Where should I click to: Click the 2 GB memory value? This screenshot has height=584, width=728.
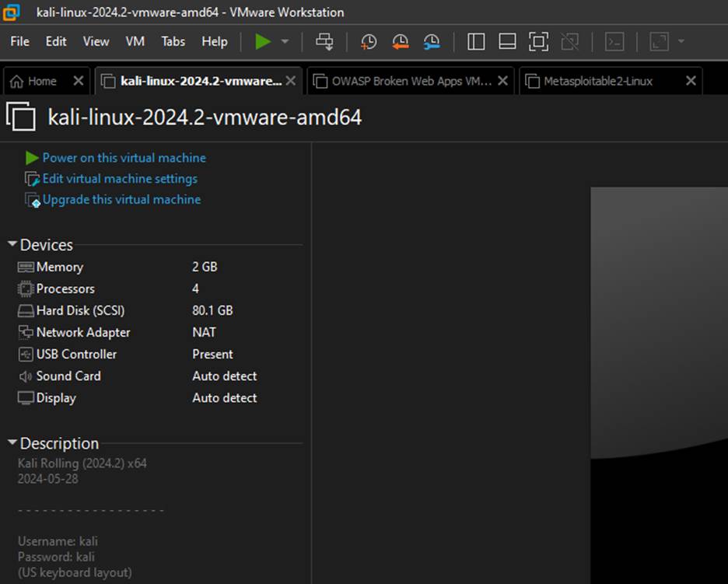(205, 267)
